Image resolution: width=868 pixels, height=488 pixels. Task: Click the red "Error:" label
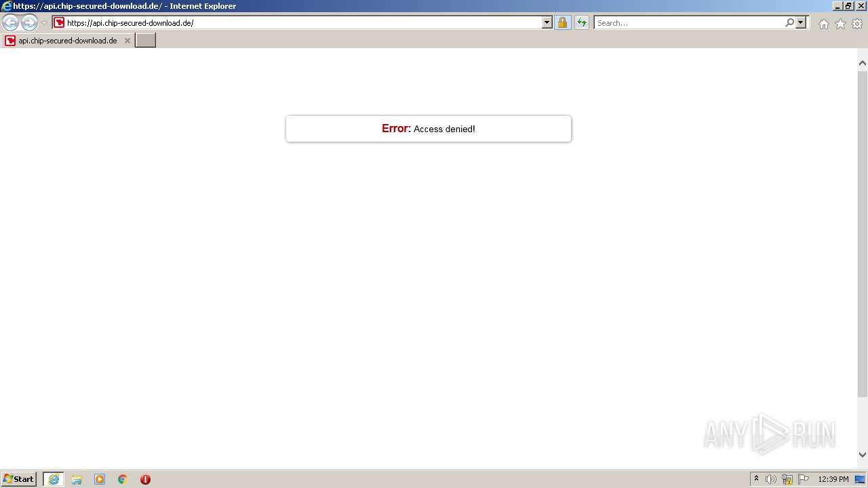(x=396, y=128)
